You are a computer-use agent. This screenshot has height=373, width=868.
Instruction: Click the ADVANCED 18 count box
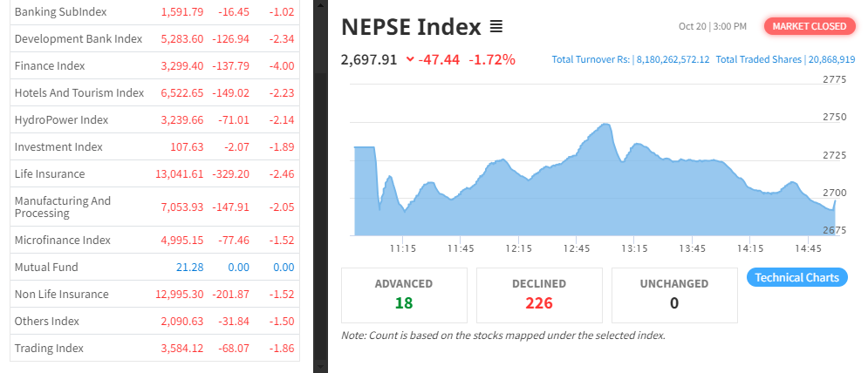pyautogui.click(x=404, y=295)
